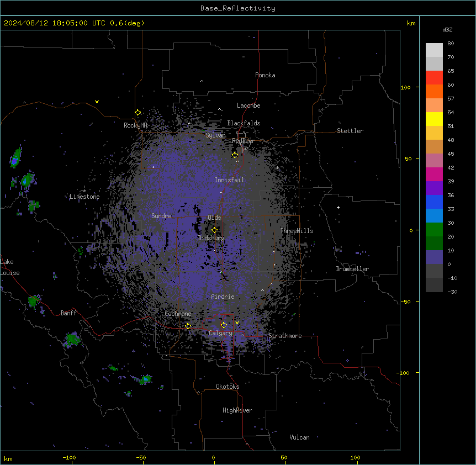Click the white caret marker below Innisfail

point(221,192)
